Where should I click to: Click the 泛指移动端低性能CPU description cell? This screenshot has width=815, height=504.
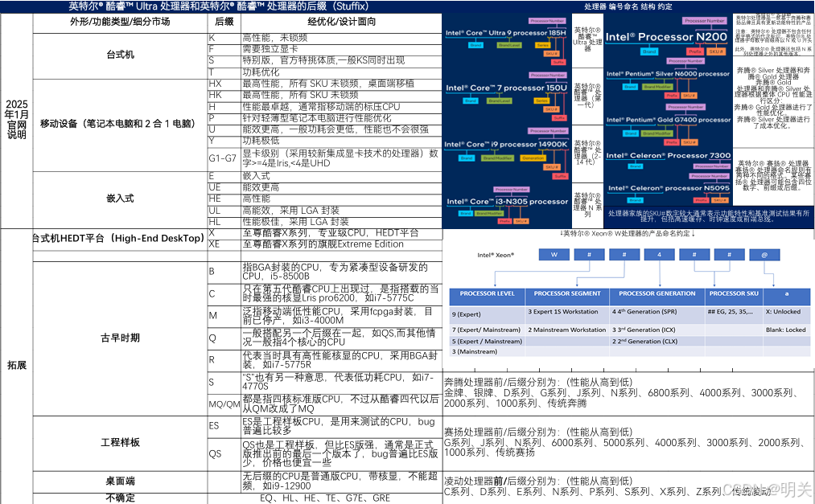pyautogui.click(x=341, y=316)
